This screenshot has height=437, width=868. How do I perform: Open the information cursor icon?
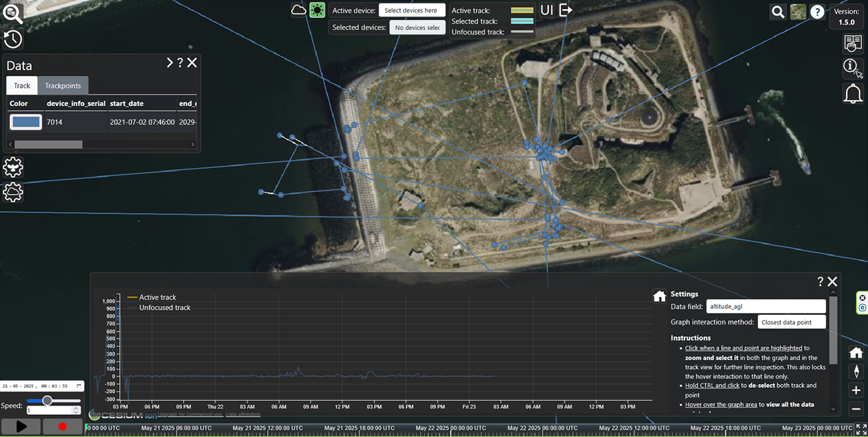pos(853,67)
